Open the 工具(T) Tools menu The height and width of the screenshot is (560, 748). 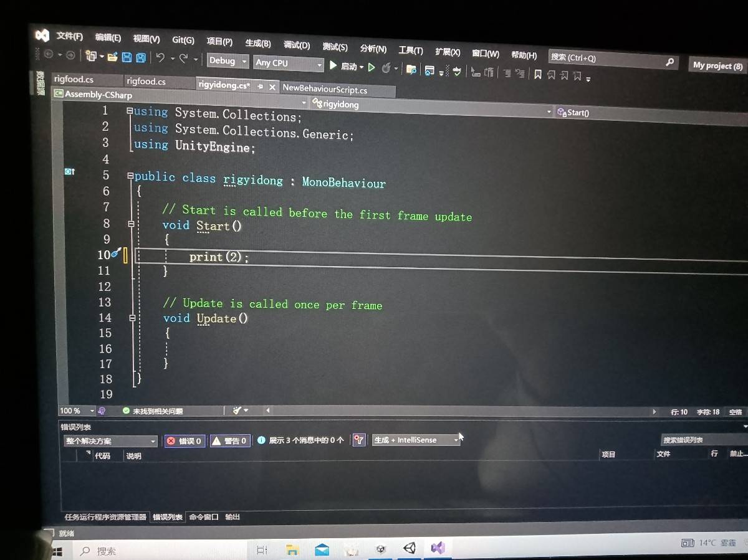[x=411, y=50]
